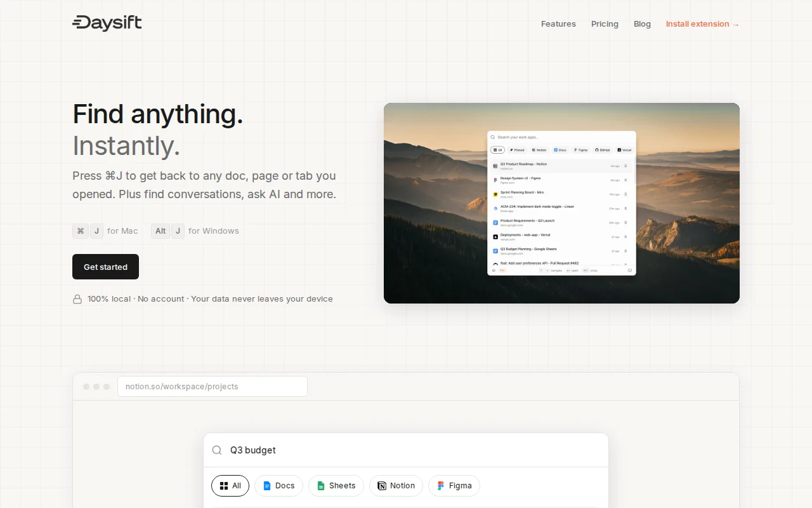This screenshot has width=812, height=508.
Task: Open 'Q3 Product Roadmap - Notion' result
Action: click(x=561, y=166)
